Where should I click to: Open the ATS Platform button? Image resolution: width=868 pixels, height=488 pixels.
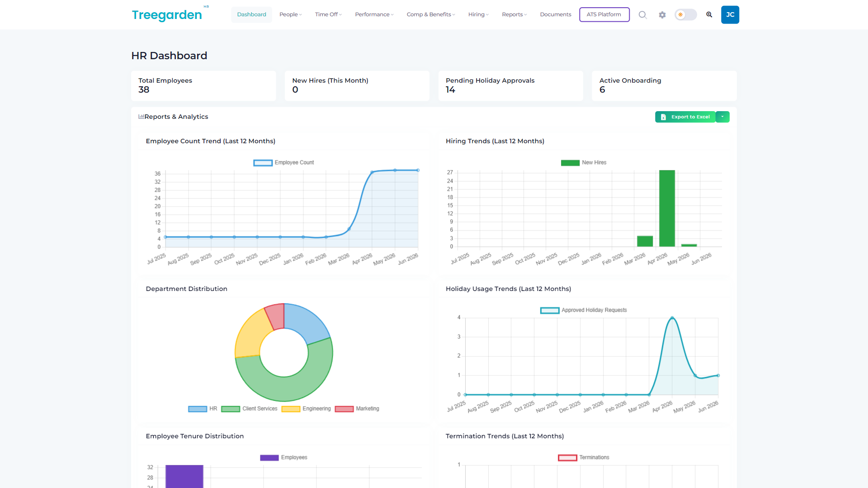click(x=604, y=14)
